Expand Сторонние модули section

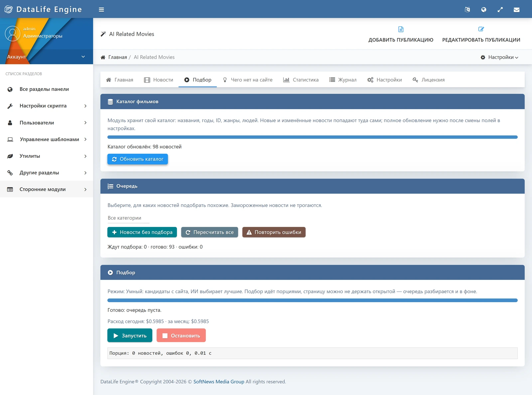[x=47, y=189]
